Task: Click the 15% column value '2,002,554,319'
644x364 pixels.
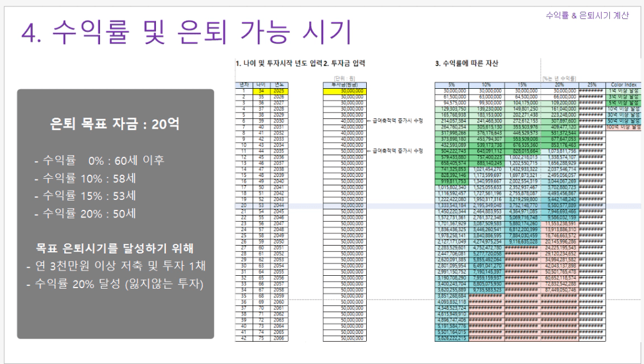Action: (523, 181)
